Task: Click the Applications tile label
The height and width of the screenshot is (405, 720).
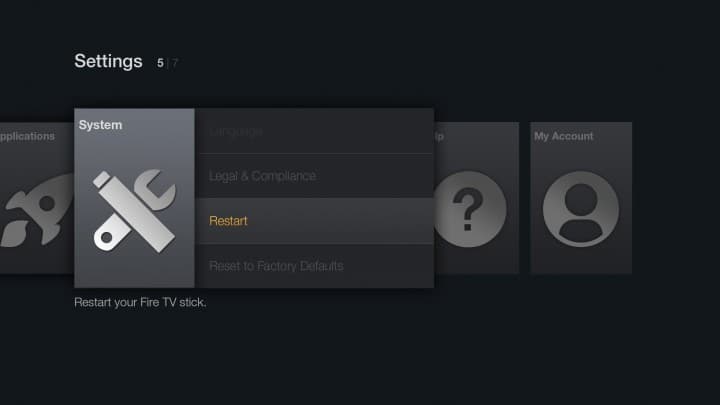Action: tap(28, 136)
